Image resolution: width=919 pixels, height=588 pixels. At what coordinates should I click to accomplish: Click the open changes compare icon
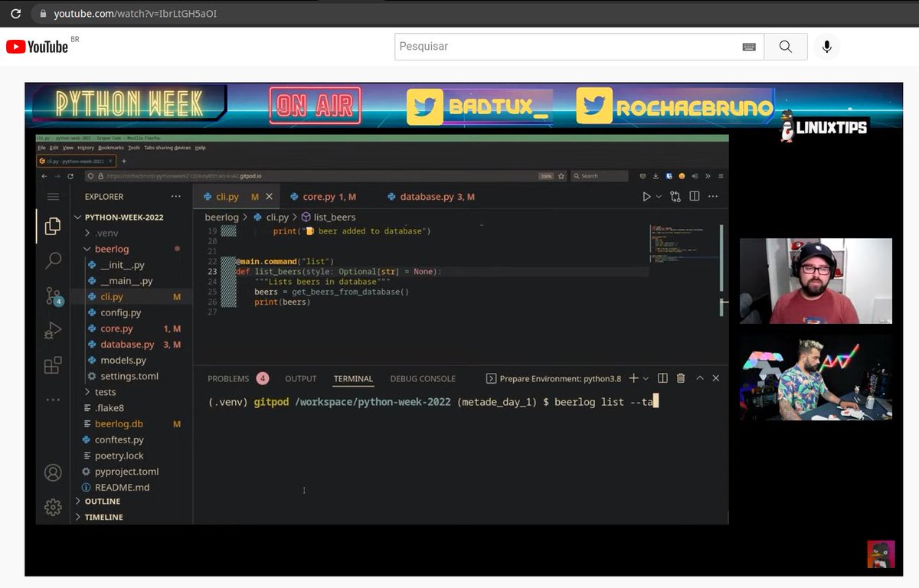(675, 197)
